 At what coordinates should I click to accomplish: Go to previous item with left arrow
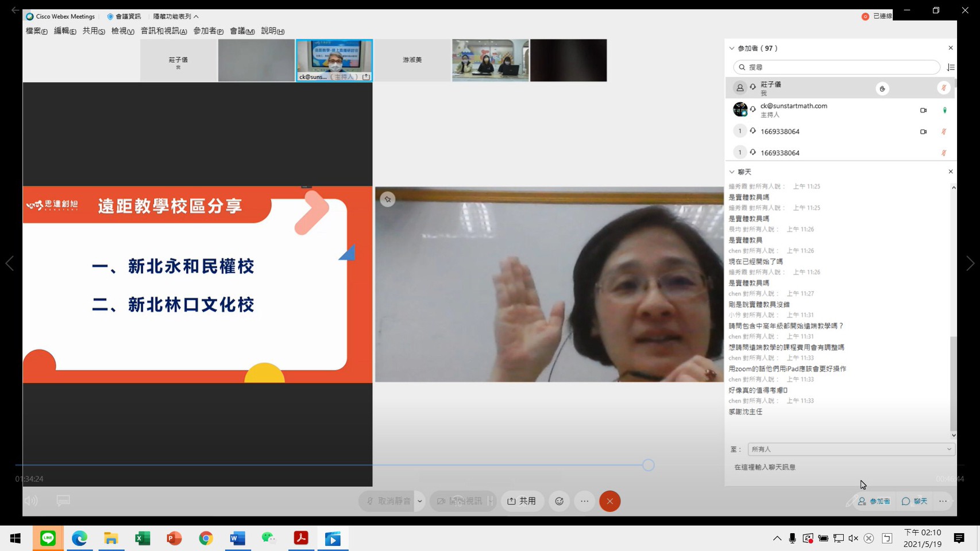click(10, 263)
